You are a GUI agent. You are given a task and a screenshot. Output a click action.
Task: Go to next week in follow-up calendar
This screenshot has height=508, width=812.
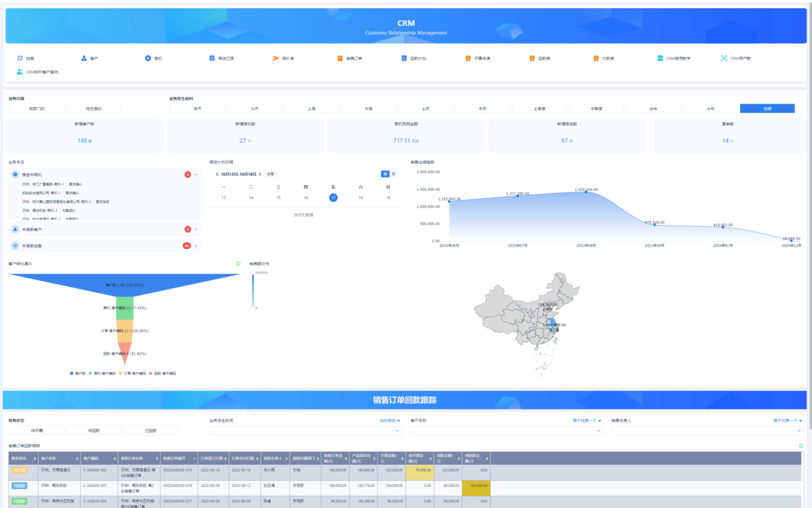pos(261,174)
